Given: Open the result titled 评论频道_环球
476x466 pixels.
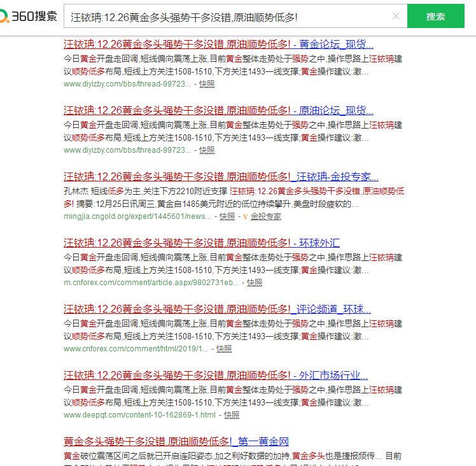Looking at the screenshot, I should [217, 309].
